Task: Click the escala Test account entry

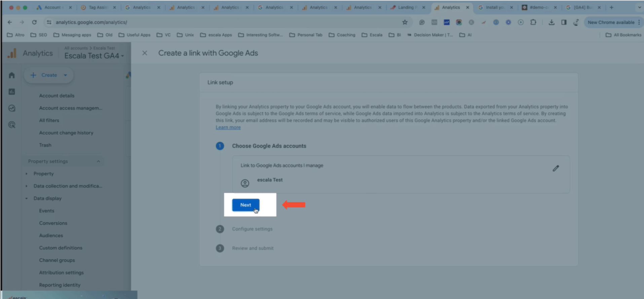Action: coord(270,180)
